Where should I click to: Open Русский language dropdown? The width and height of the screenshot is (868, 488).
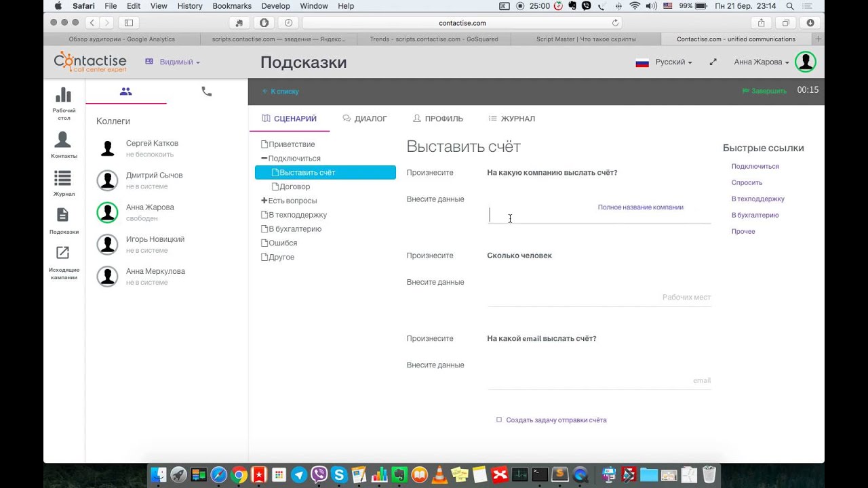click(664, 62)
